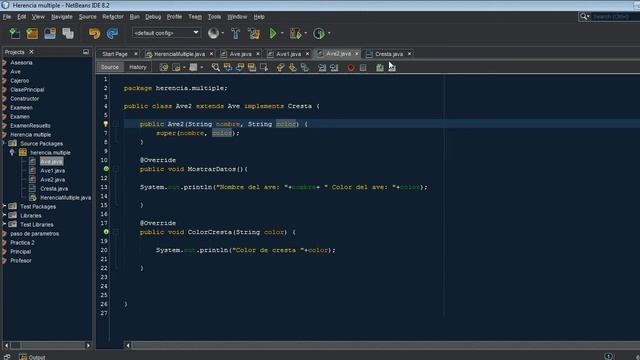The image size is (640, 360).
Task: Open the Refactor menu
Action: pos(113,17)
